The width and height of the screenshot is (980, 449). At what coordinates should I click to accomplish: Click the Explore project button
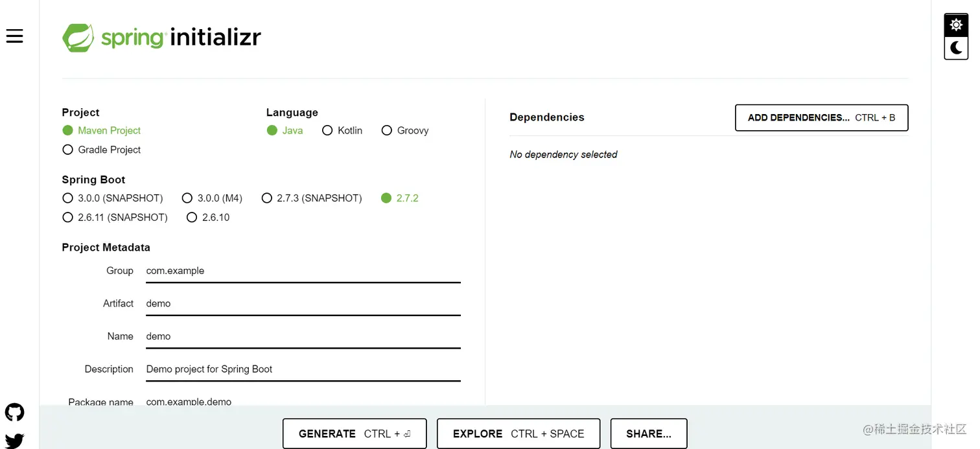click(519, 433)
